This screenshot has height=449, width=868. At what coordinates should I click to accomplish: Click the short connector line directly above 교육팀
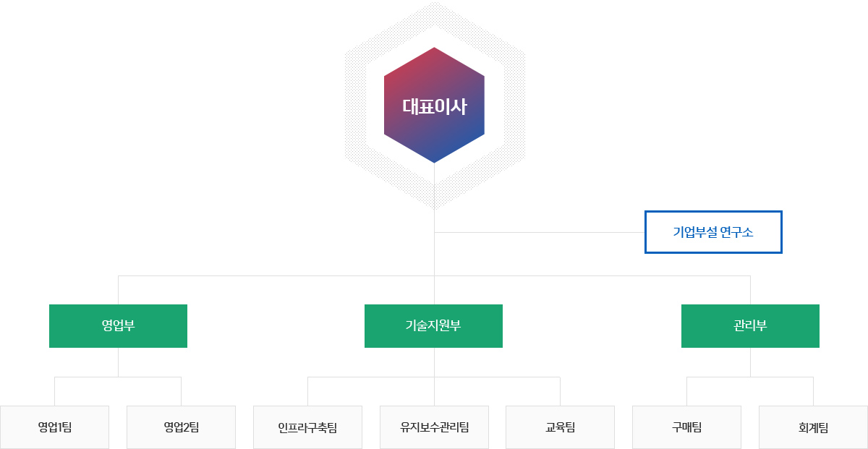pos(560,391)
